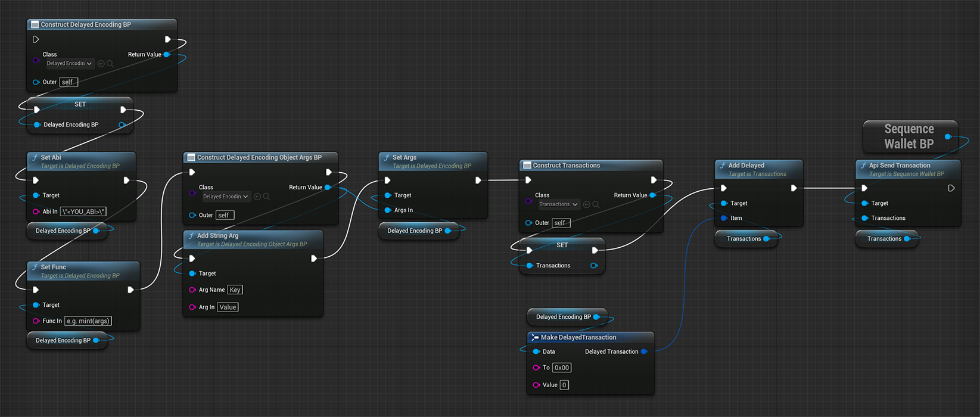Click Return Value pin on Construct Transactions node
Image resolution: width=980 pixels, height=417 pixels.
coord(653,195)
